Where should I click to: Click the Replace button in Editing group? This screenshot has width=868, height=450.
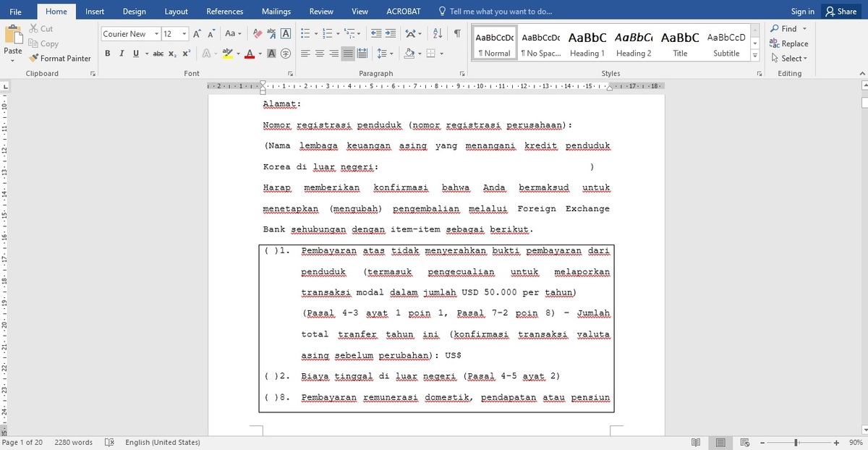(788, 43)
